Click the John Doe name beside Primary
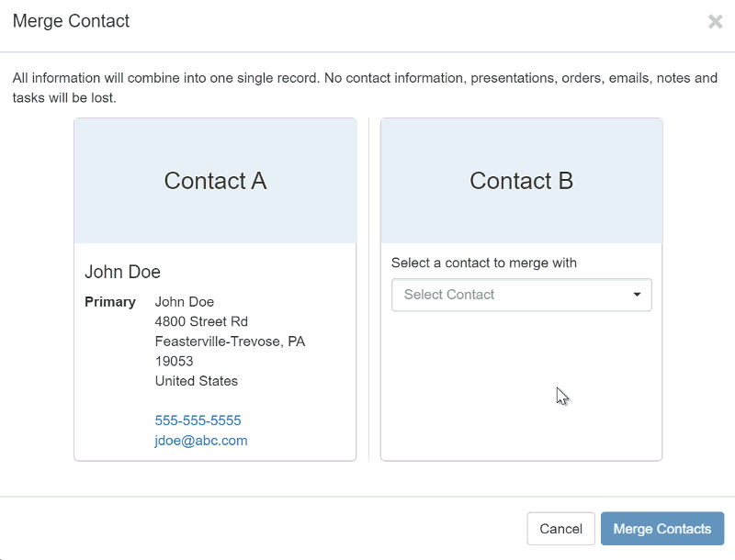735x560 pixels. click(x=185, y=302)
